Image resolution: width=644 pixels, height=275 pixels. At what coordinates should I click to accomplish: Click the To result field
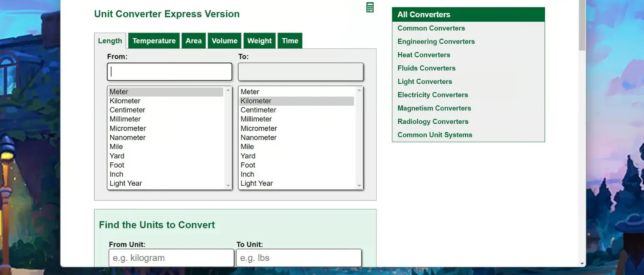301,72
